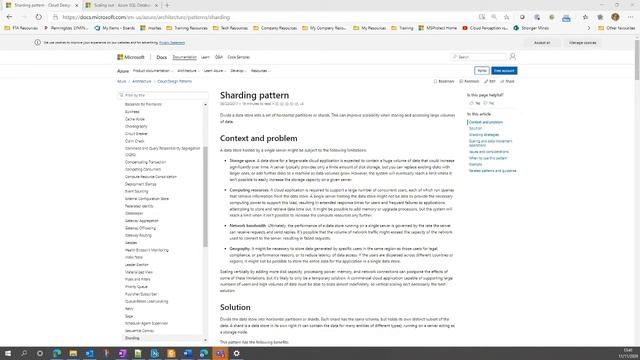Open the Privacy Statement link
Viewport: 640px width, 360px height.
pyautogui.click(x=172, y=42)
